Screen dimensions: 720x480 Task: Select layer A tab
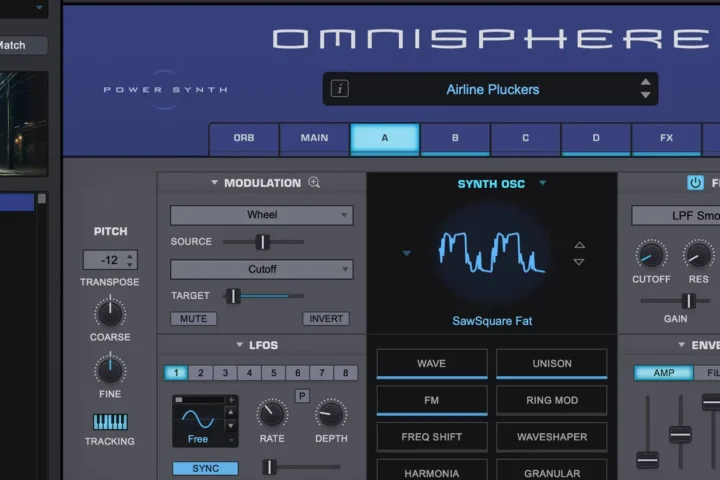click(385, 138)
